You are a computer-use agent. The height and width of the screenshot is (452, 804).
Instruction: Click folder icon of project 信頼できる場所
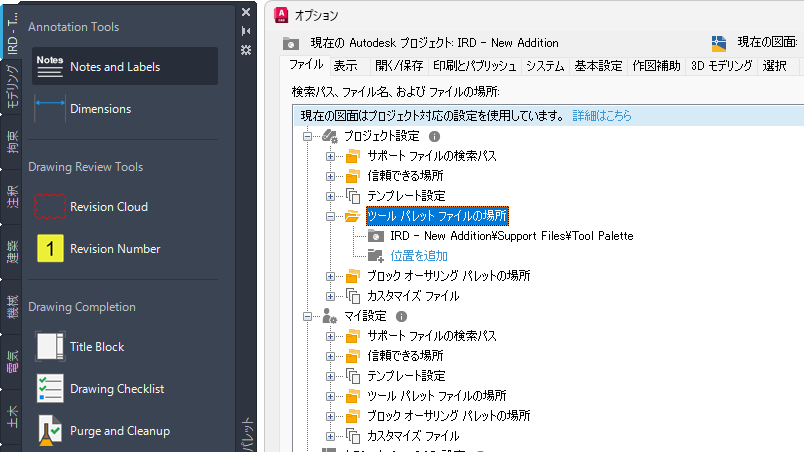click(x=353, y=176)
